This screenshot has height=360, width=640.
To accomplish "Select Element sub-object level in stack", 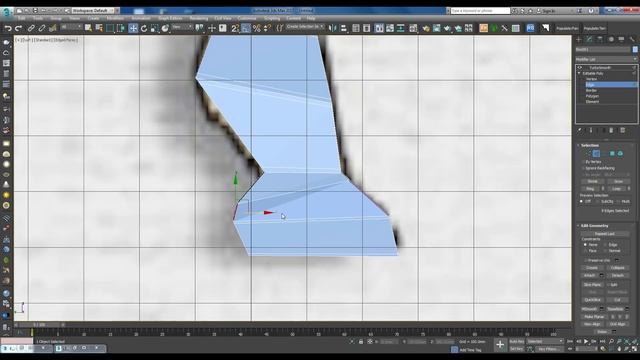I will 592,102.
